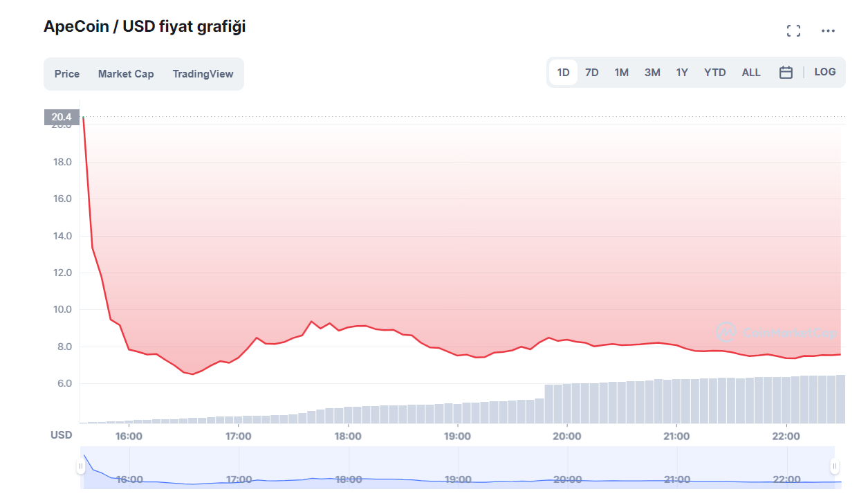Show year-to-date YTD range
868x496 pixels.
point(715,73)
